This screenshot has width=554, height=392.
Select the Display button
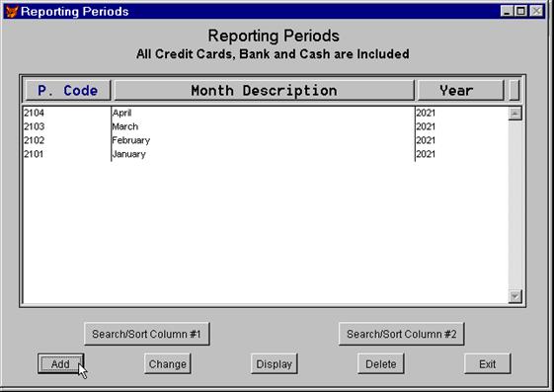(275, 363)
